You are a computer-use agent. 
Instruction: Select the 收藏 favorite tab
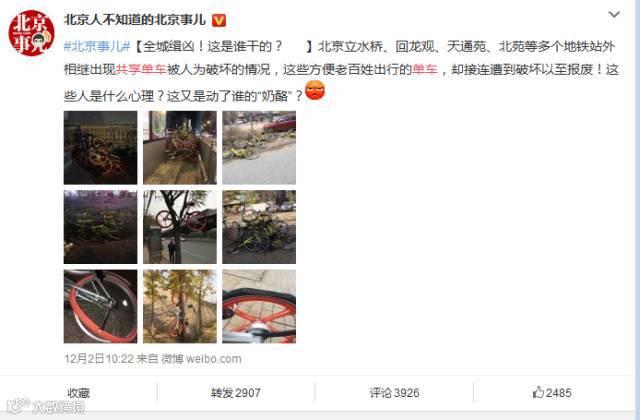[x=78, y=393]
